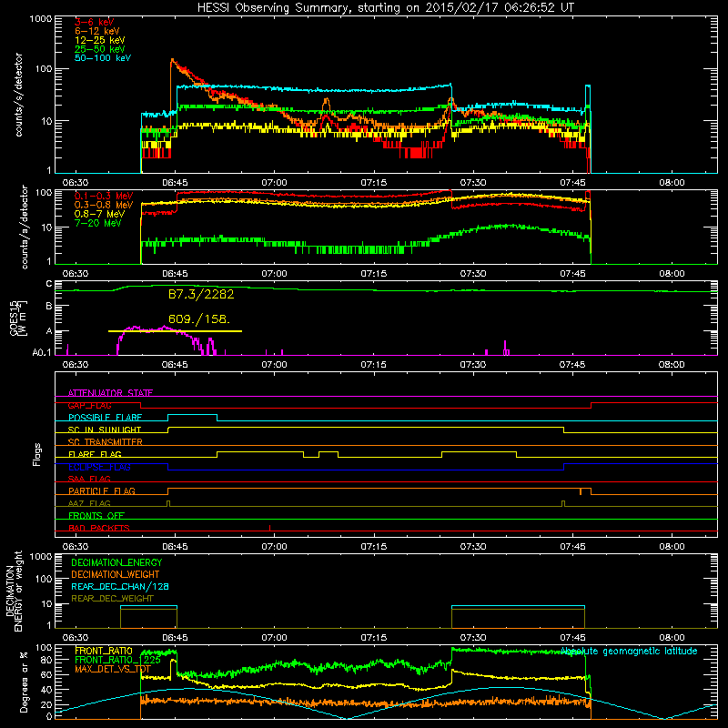The width and height of the screenshot is (728, 728).
Task: Click the '7-20 MeV' legend label
Action: (98, 223)
